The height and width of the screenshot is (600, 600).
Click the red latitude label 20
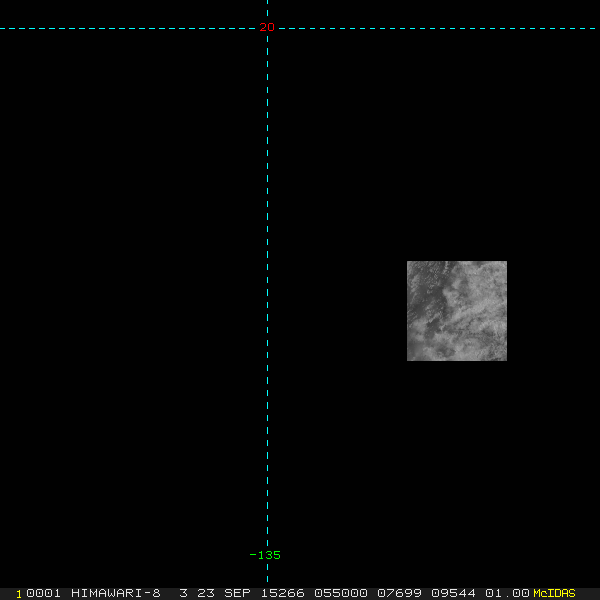click(x=267, y=27)
